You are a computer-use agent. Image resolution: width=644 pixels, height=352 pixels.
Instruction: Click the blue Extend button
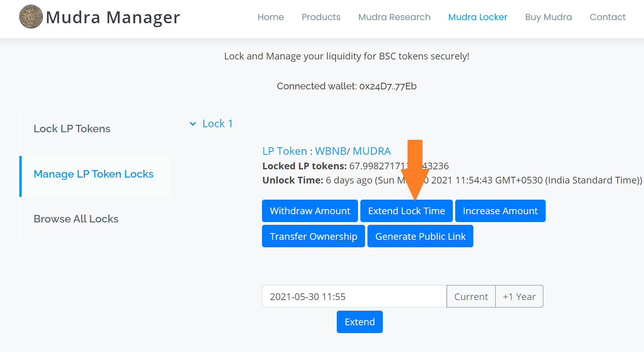(x=360, y=322)
